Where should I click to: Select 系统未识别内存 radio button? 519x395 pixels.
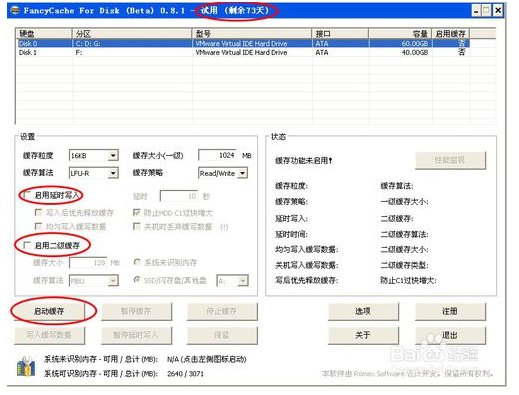pos(137,262)
